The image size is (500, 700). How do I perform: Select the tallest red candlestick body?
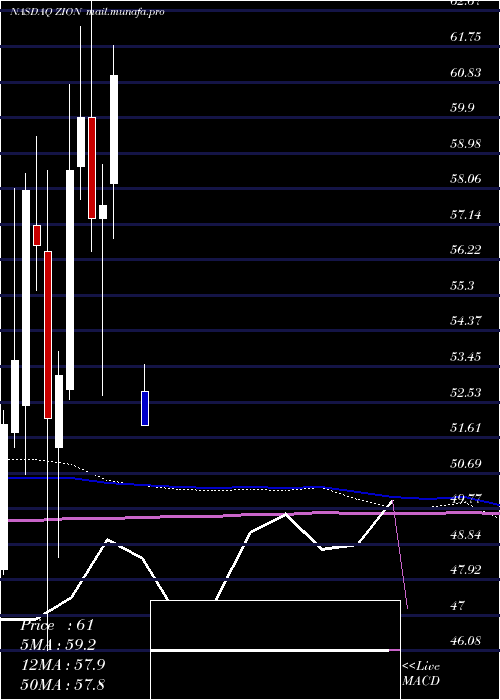click(48, 335)
